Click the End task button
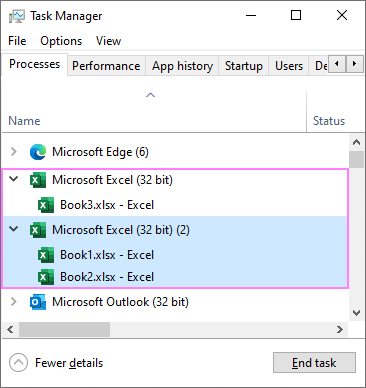Viewport: 366px width, 388px height. click(x=314, y=363)
